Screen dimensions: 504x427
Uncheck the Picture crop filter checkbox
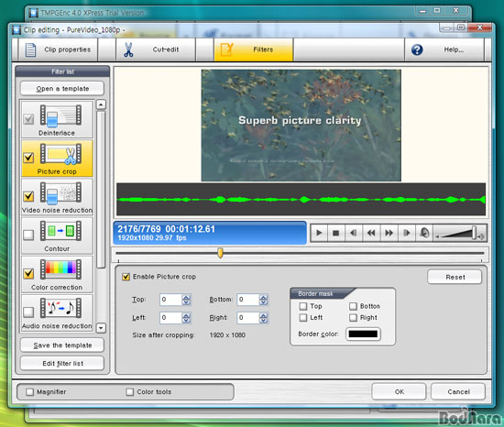(28, 158)
